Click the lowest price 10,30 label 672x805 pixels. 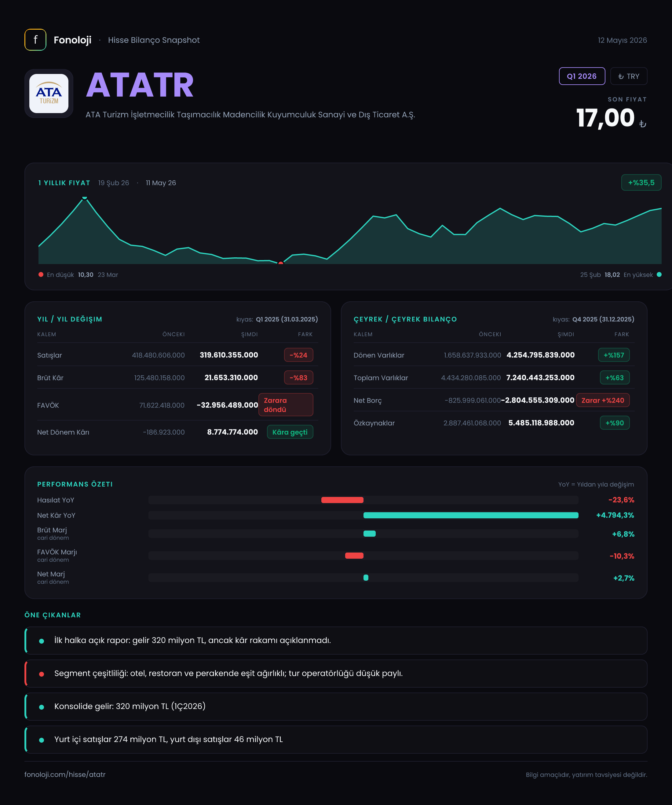pos(86,275)
